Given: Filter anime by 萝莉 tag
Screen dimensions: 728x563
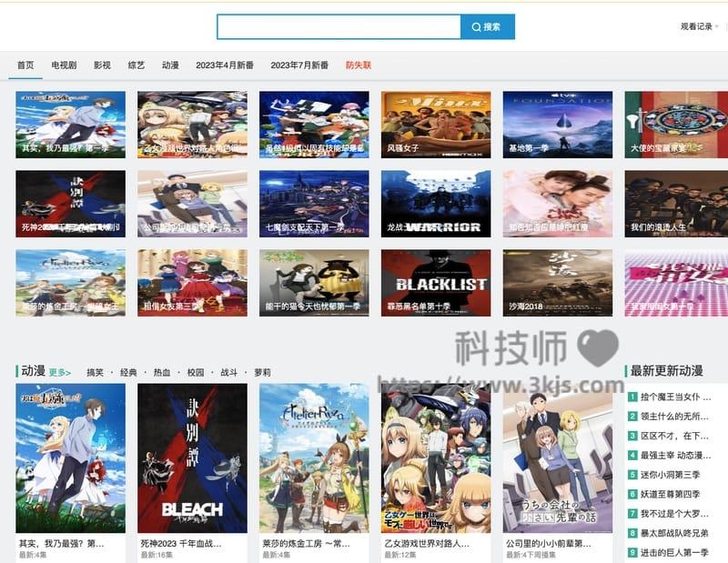Looking at the screenshot, I should point(262,372).
